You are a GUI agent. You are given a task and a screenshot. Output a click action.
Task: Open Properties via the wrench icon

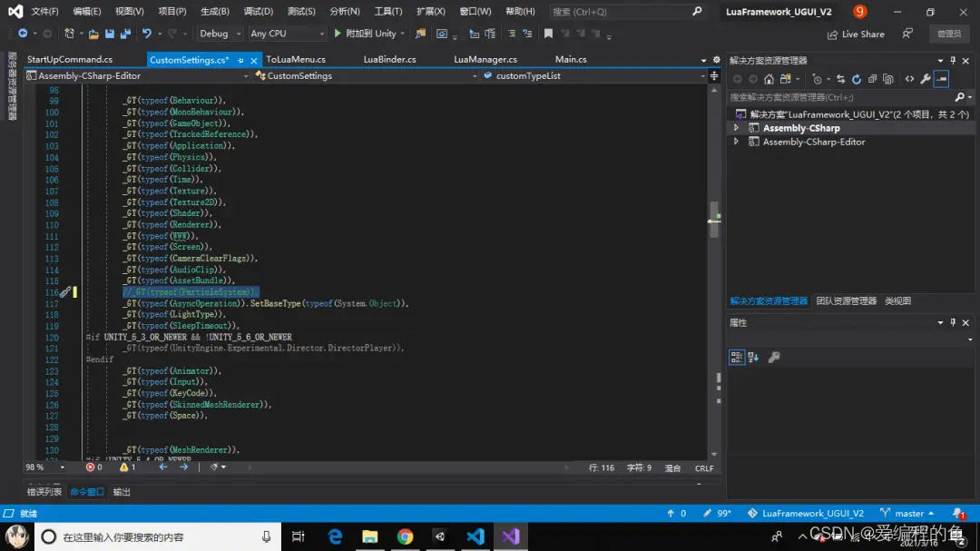(925, 79)
